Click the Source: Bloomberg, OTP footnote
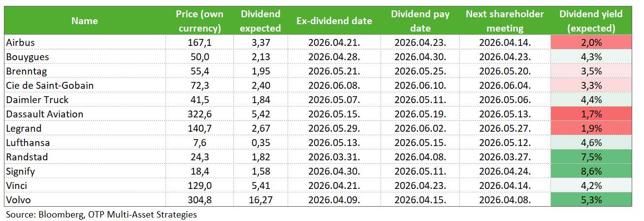 [x=101, y=215]
